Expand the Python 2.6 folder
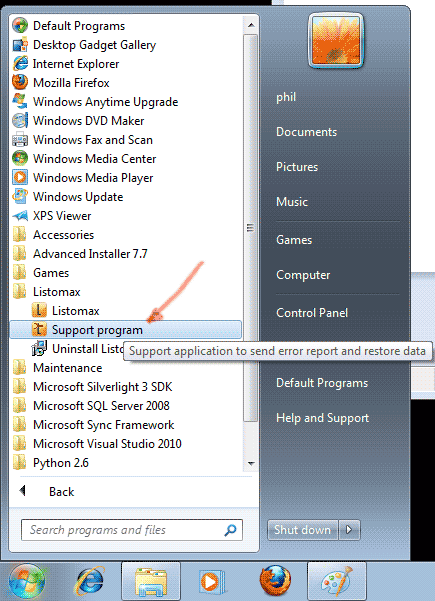The width and height of the screenshot is (435, 601). coord(126,463)
